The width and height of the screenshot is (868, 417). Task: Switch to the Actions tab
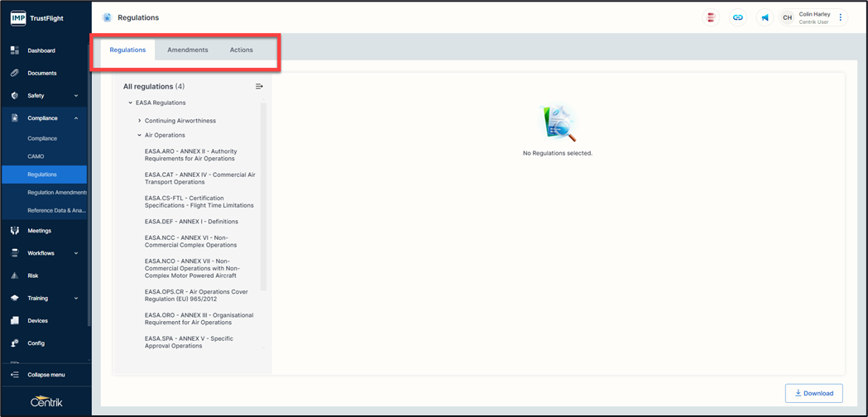(242, 50)
